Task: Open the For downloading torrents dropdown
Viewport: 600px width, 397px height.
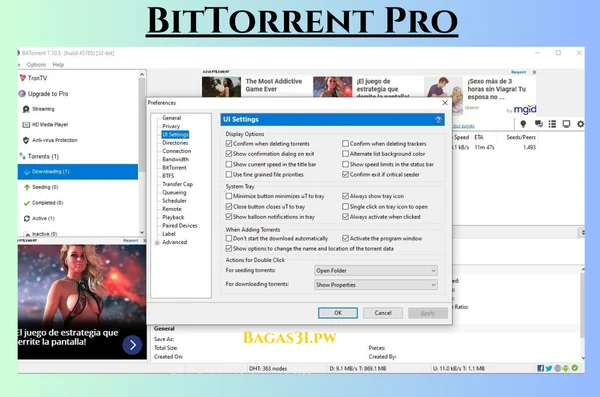Action: coord(376,285)
